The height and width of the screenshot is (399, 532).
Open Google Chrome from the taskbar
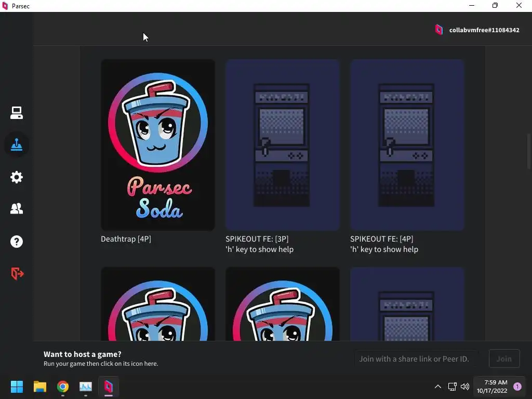(x=63, y=387)
